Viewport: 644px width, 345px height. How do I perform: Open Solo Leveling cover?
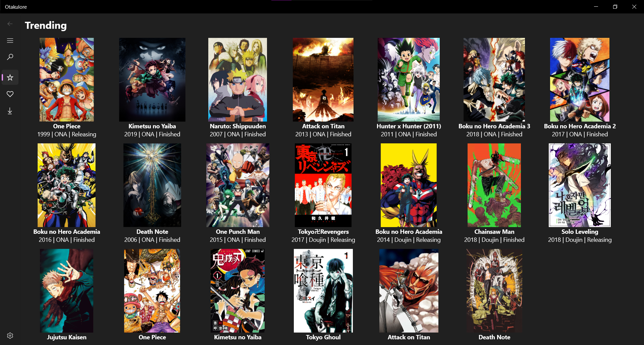tap(580, 185)
